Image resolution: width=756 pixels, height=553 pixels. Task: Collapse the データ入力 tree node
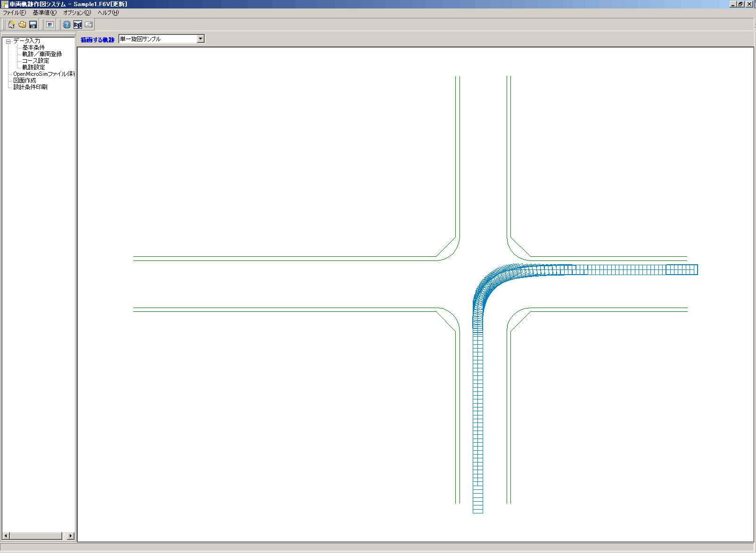[8, 41]
